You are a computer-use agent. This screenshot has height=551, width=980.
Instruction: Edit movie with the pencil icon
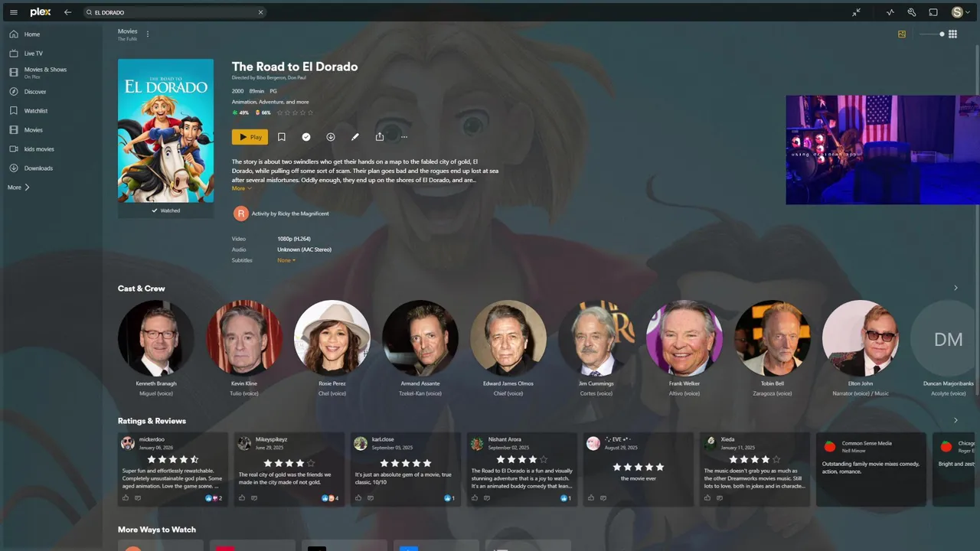(x=355, y=137)
